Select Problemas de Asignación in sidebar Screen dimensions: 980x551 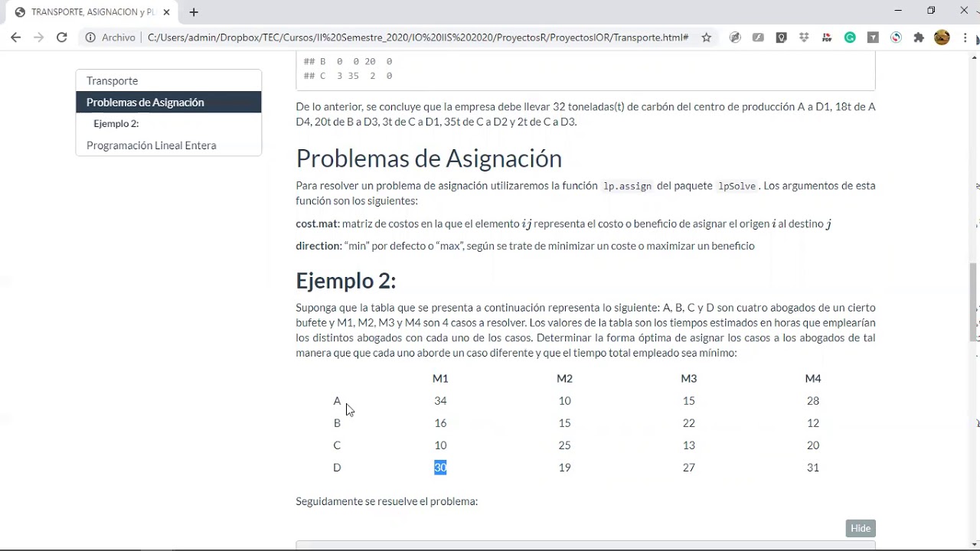[x=168, y=103]
